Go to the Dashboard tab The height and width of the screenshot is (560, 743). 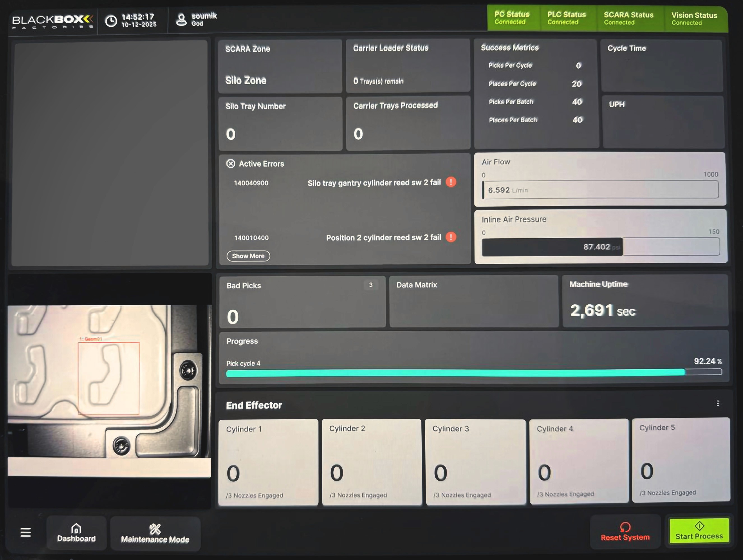[76, 533]
